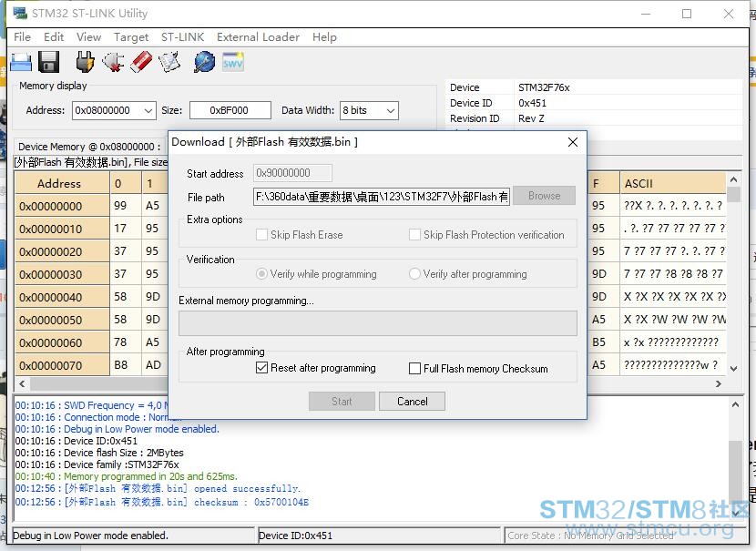This screenshot has width=756, height=551.
Task: Open the SWV viewer icon
Action: (233, 62)
